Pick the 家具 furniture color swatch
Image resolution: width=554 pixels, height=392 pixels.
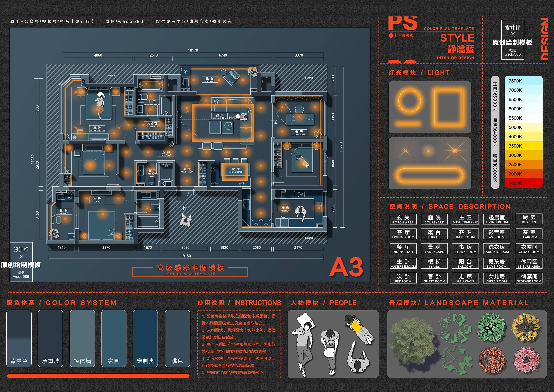click(114, 338)
